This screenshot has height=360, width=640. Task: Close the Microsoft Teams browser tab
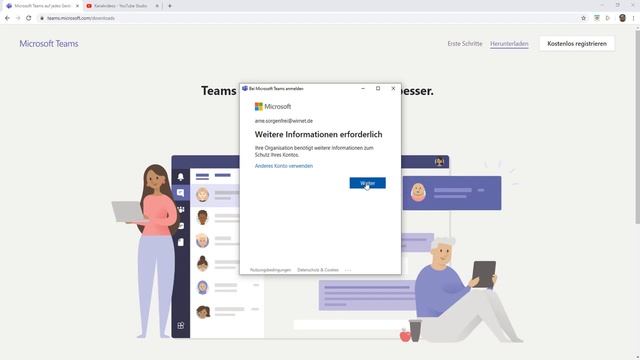point(77,6)
